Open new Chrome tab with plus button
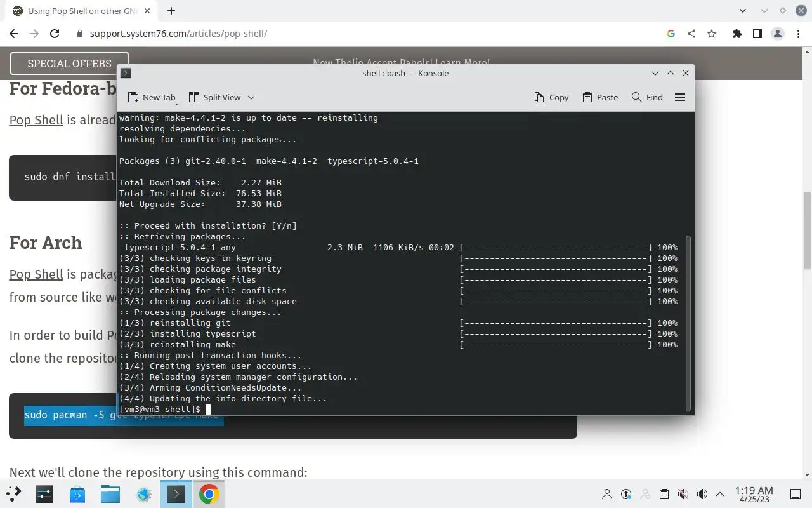 click(x=171, y=11)
